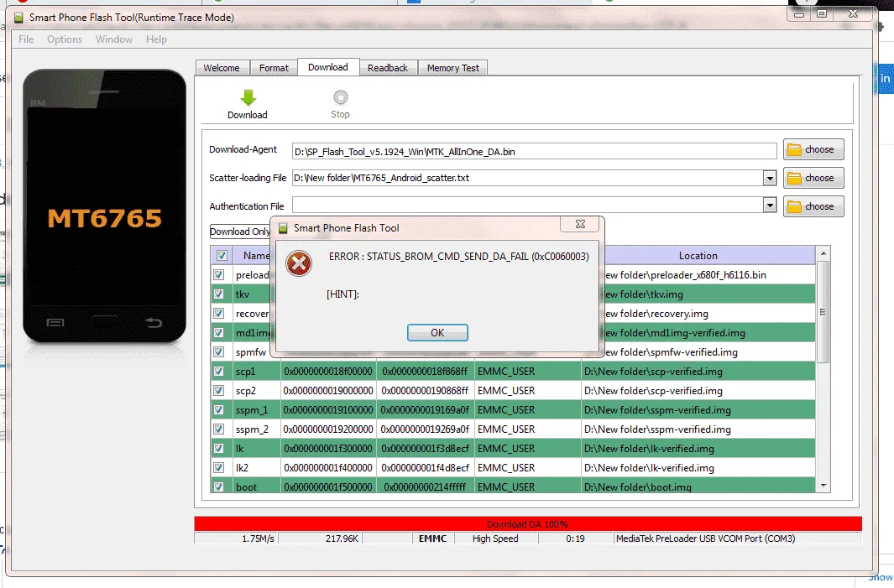Click the Authentication File input field
The width and height of the screenshot is (894, 588).
pos(527,206)
